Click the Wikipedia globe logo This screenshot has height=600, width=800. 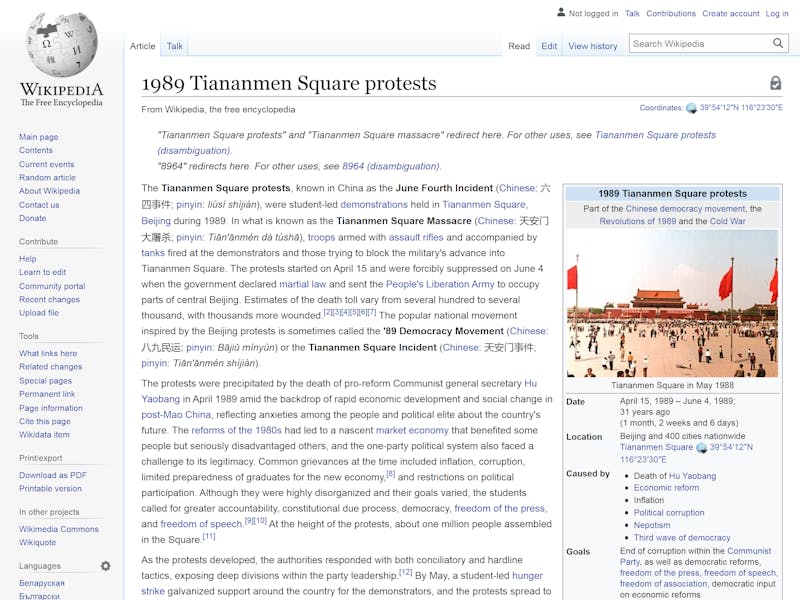point(62,43)
